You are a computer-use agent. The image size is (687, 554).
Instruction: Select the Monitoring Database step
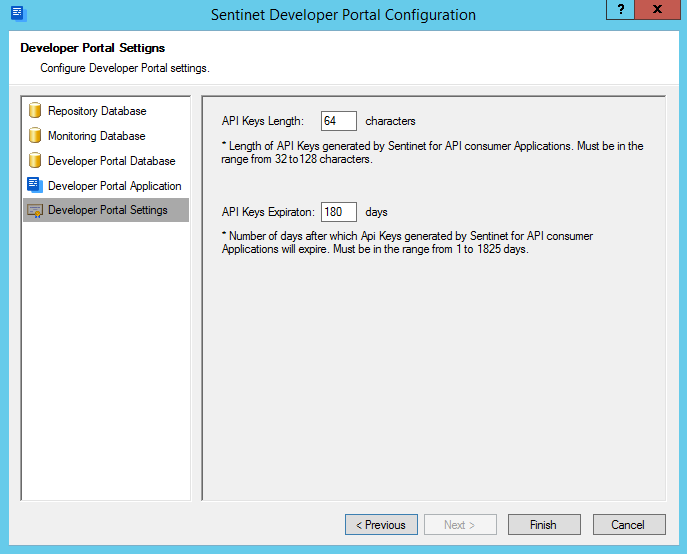[x=106, y=135]
